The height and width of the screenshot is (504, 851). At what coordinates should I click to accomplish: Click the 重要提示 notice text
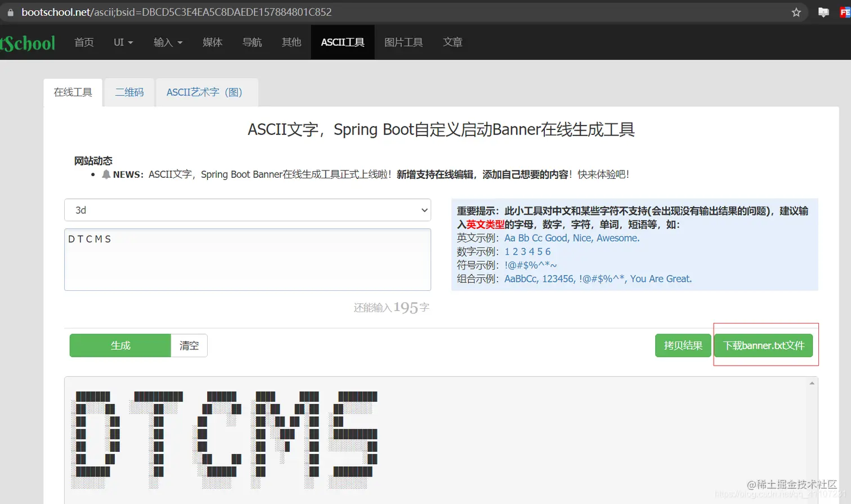pos(633,218)
